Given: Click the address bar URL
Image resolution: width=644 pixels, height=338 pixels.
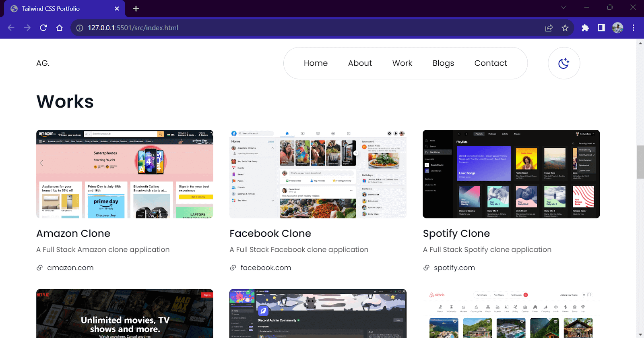Looking at the screenshot, I should point(133,28).
